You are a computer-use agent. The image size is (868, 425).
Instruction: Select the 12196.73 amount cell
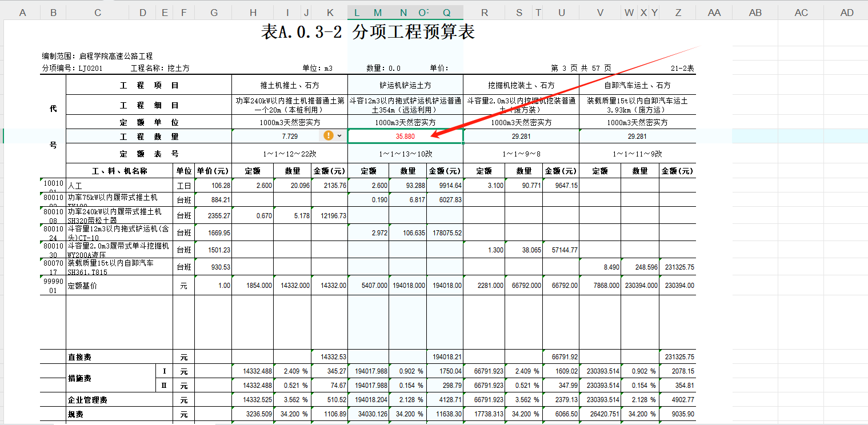(329, 215)
